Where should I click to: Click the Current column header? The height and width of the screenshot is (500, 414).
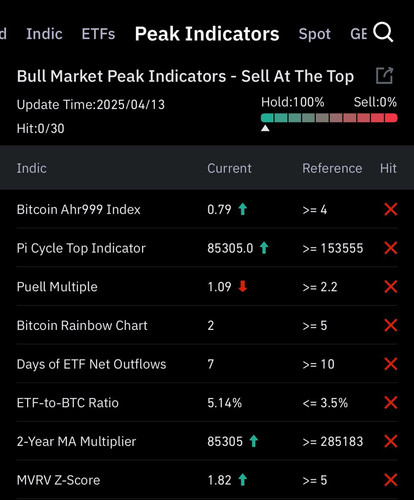229,168
